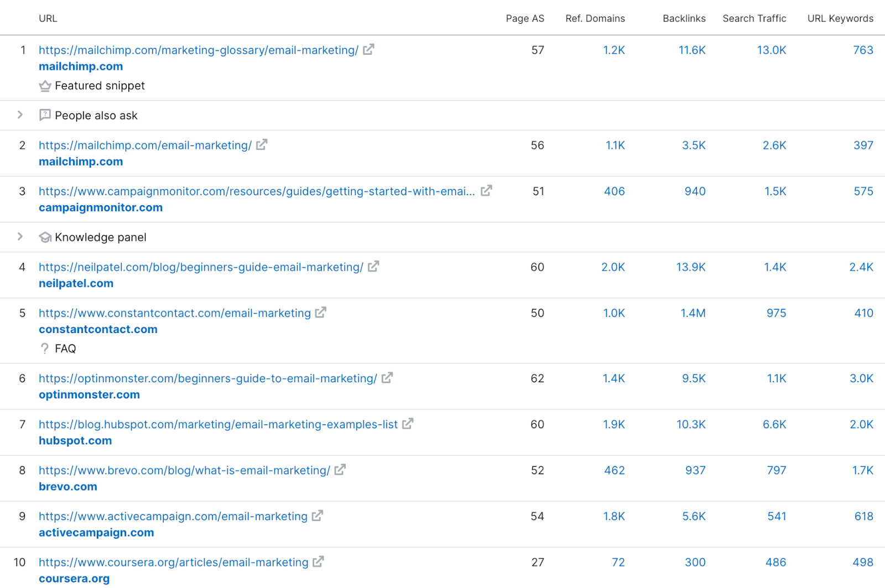885x588 pixels.
Task: Open the campaignmonitor getting-started guide URL
Action: (x=257, y=191)
